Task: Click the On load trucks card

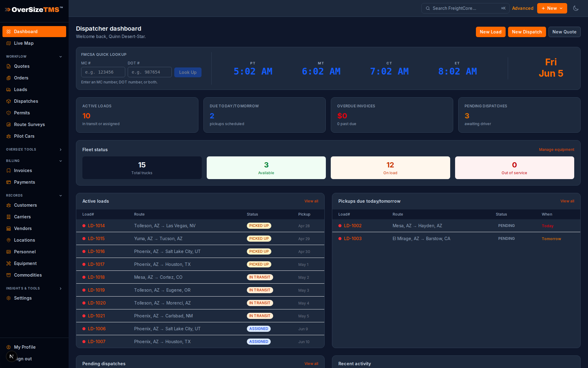Action: pos(390,168)
